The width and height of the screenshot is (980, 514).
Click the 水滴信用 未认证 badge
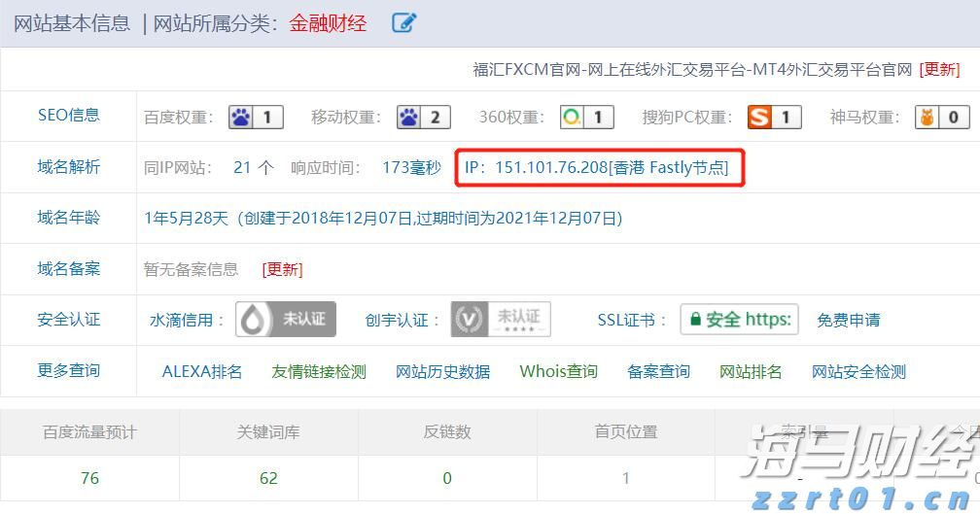286,320
